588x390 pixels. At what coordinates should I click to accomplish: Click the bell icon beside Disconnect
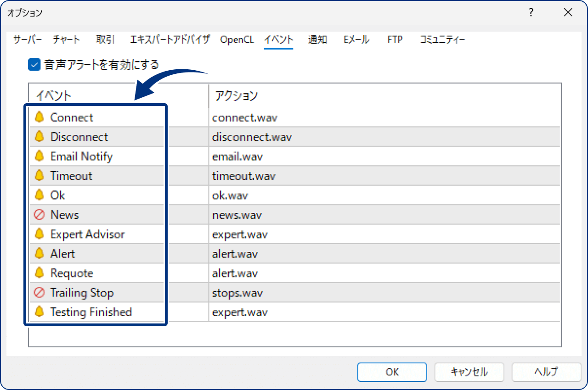(x=40, y=137)
